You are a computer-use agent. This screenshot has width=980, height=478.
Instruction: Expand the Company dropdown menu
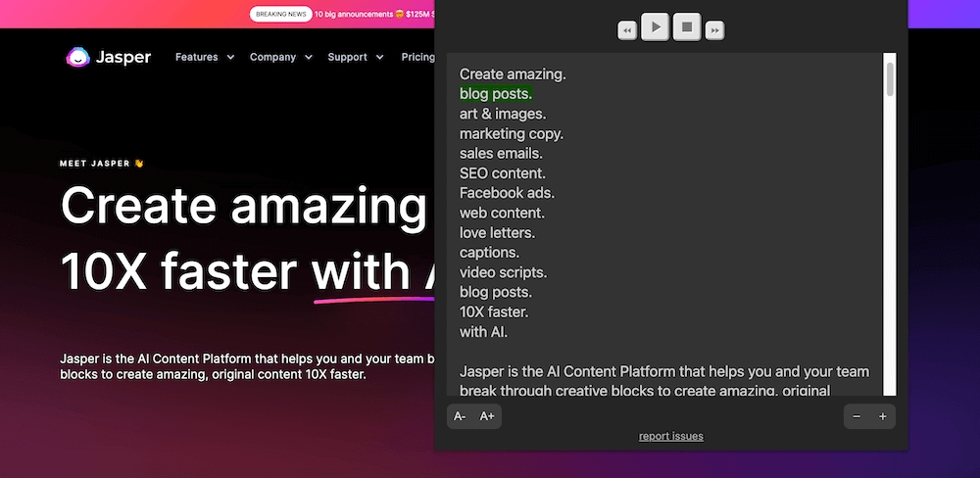(281, 57)
